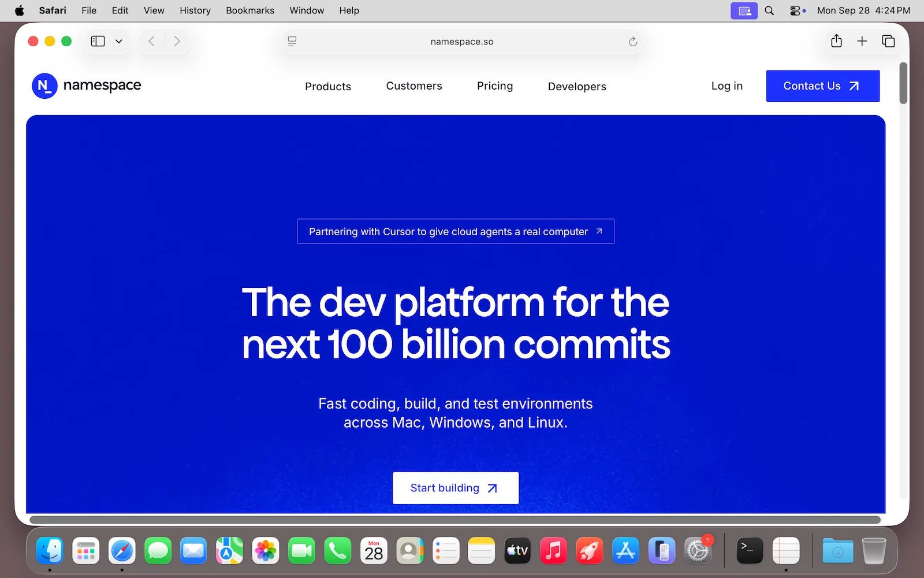Open the rocket app in the Dock
Image resolution: width=924 pixels, height=578 pixels.
pos(590,551)
